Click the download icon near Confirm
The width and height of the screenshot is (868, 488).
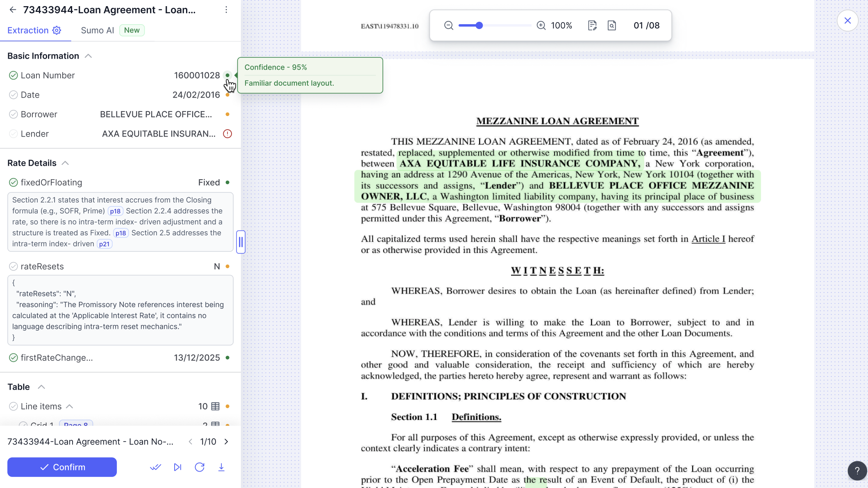click(221, 467)
